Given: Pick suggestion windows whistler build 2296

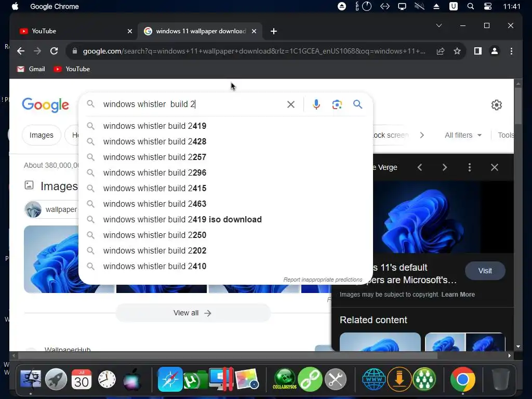Looking at the screenshot, I should (225, 172).
